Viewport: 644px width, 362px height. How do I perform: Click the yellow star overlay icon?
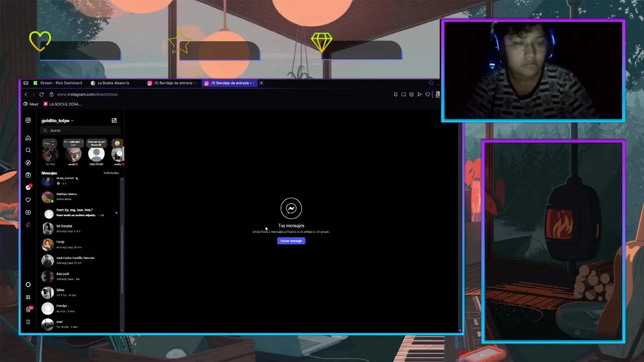point(180,42)
